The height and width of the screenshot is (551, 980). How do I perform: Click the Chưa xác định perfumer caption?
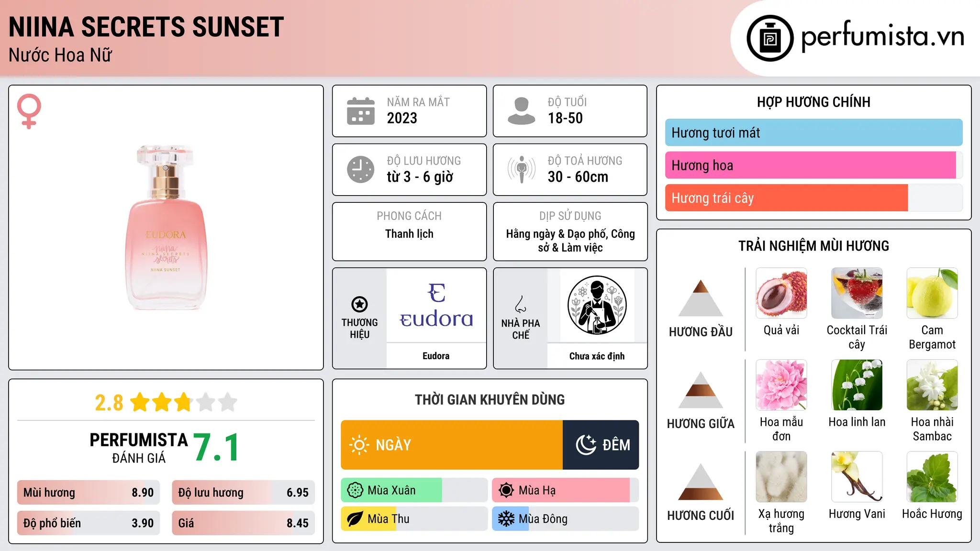coord(597,356)
